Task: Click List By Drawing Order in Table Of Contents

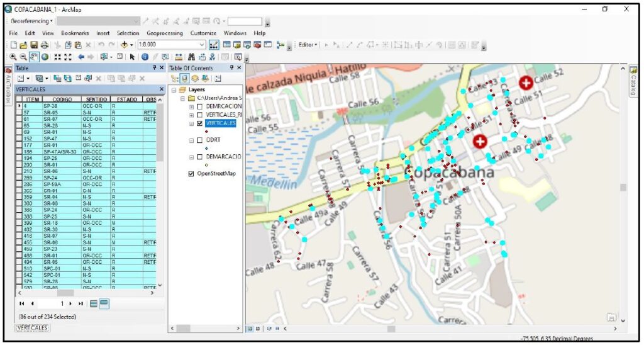Action: click(175, 78)
